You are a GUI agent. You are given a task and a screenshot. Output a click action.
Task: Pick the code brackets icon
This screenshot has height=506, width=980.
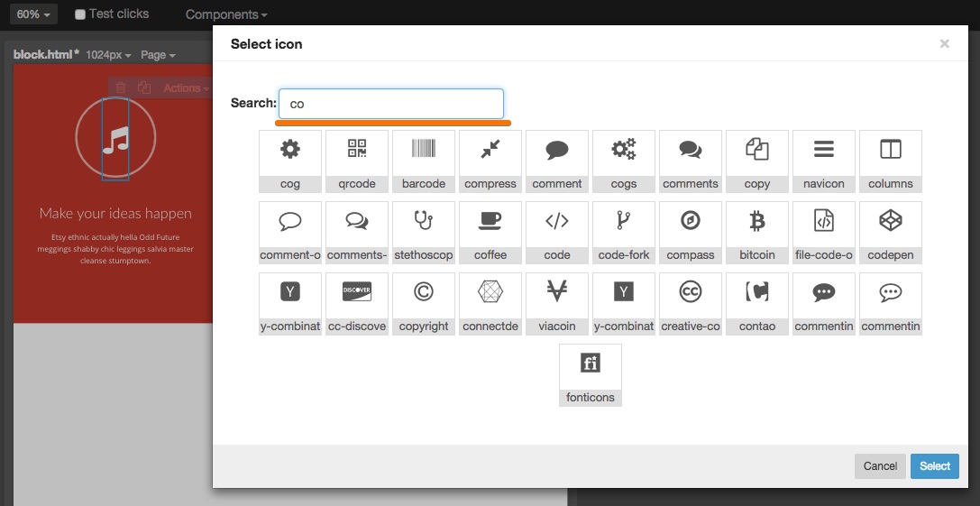[557, 233]
